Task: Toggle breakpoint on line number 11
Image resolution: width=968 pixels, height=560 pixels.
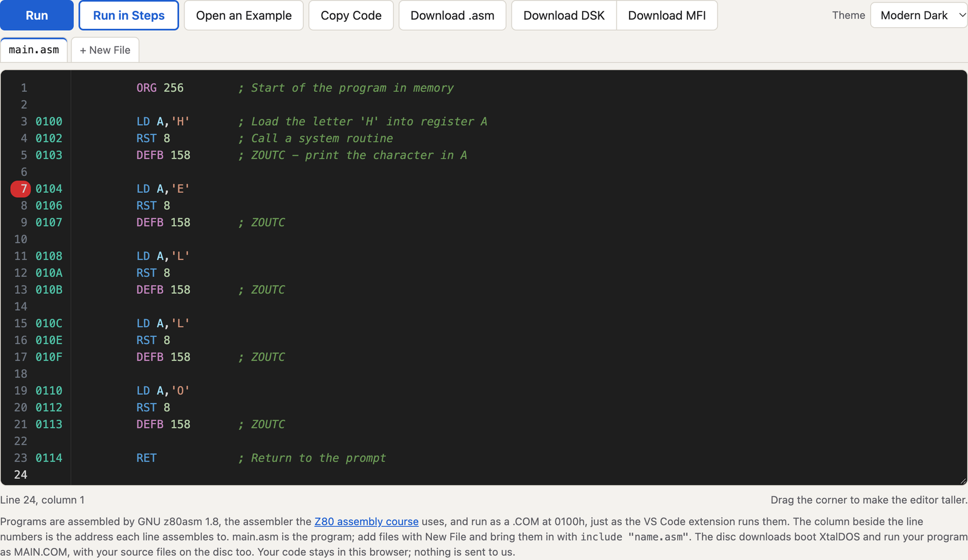Action: point(21,256)
